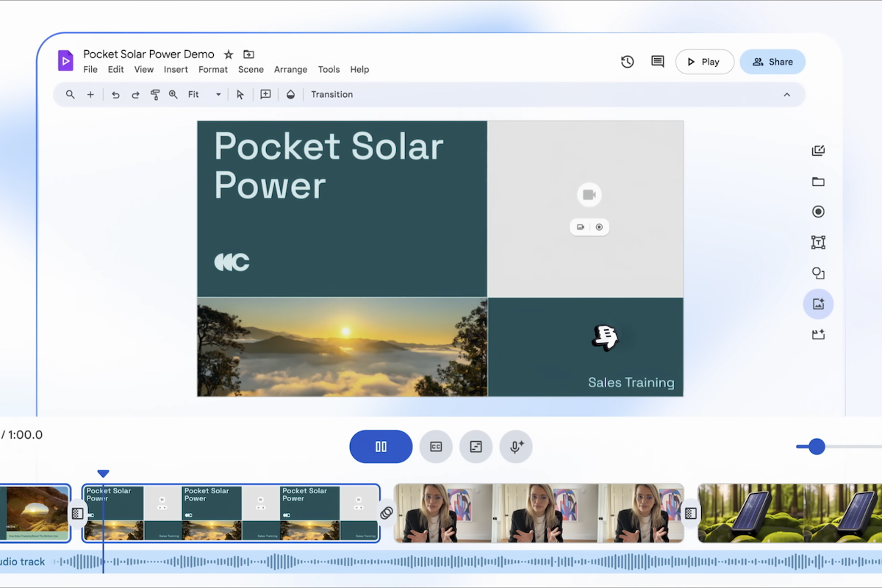882x588 pixels.
Task: Open the comments panel icon
Action: pyautogui.click(x=658, y=62)
